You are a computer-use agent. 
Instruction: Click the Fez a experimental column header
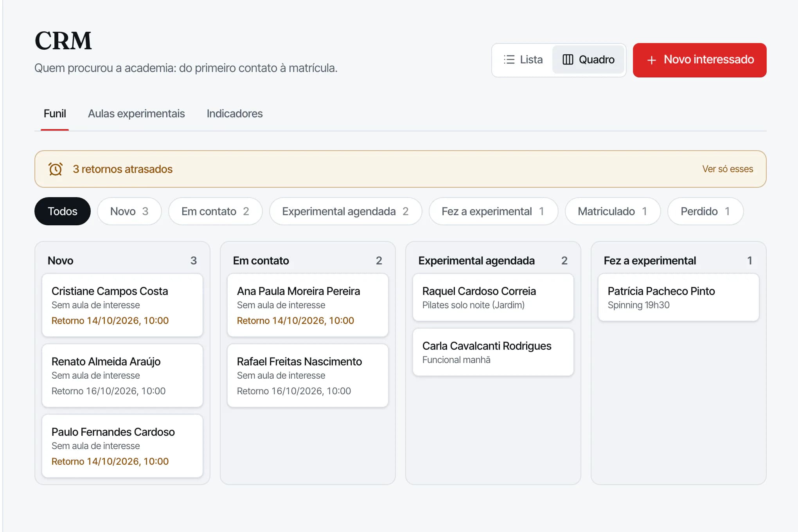click(650, 261)
